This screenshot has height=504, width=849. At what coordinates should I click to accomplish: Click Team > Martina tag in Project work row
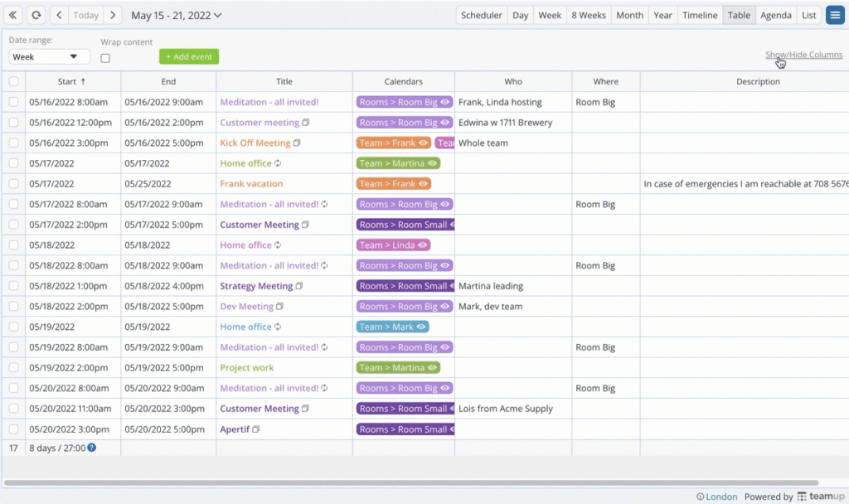[398, 367]
